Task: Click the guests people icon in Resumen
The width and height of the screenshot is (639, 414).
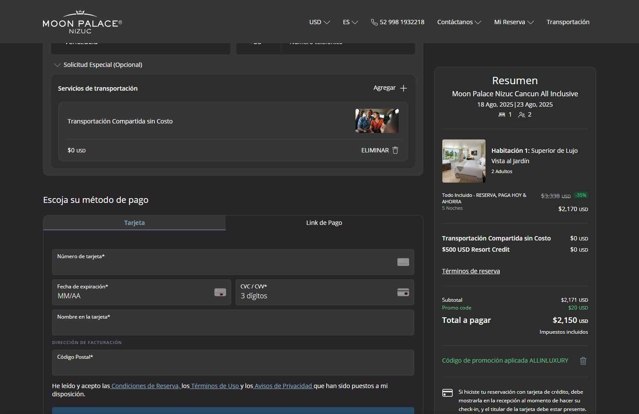Action: (x=521, y=115)
